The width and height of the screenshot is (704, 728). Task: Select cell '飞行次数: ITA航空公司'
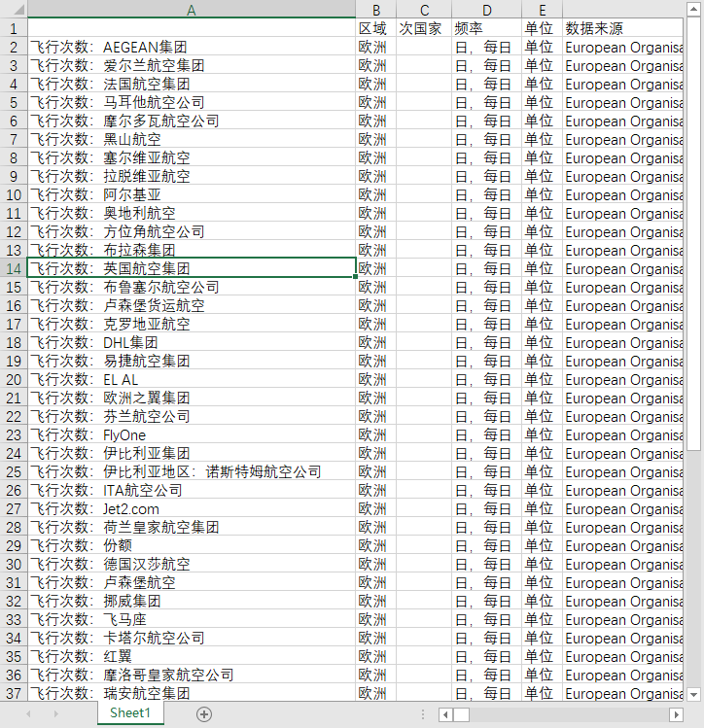[x=192, y=490]
